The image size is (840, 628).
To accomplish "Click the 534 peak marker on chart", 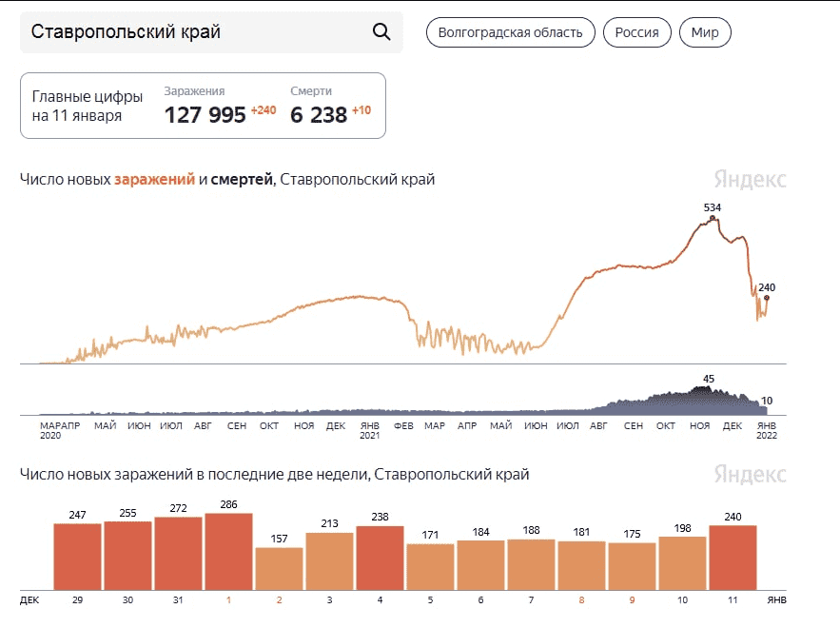I will (712, 218).
